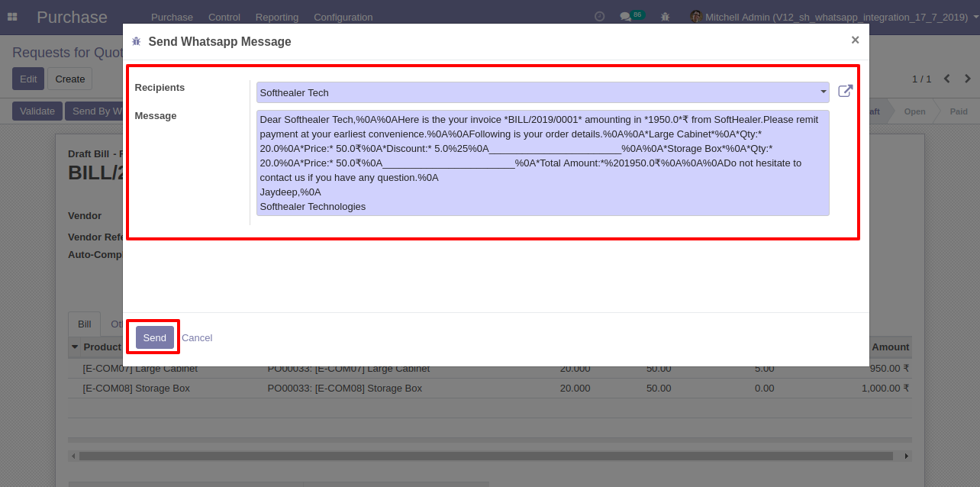Click the Storage Box product cell

(x=137, y=388)
